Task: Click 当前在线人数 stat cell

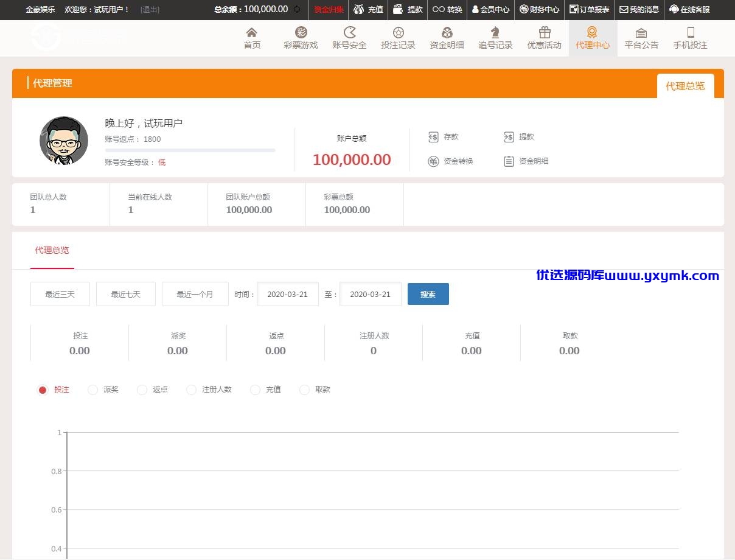Action: pyautogui.click(x=159, y=204)
